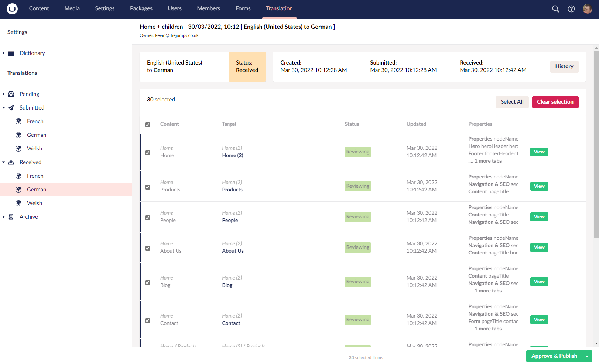Uncheck the select-all checkbox in table header
The height and width of the screenshot is (364, 599).
147,125
